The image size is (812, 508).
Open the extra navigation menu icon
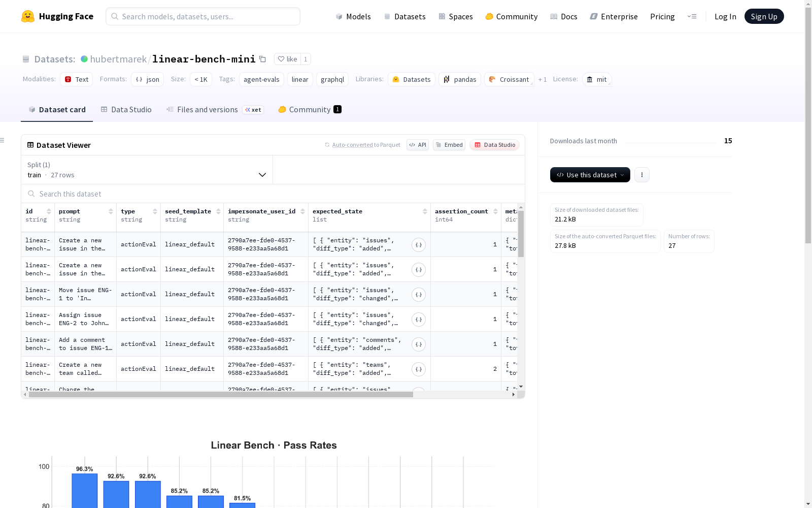click(x=692, y=16)
